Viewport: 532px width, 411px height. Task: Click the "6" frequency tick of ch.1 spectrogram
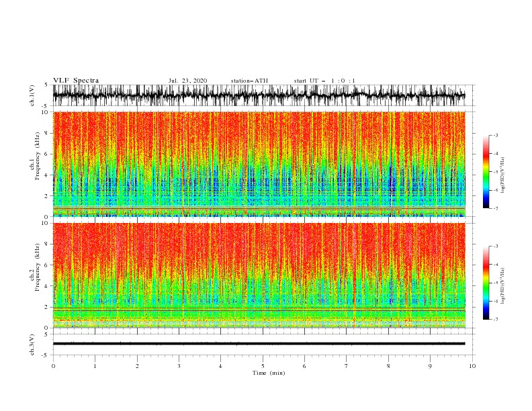[47, 154]
